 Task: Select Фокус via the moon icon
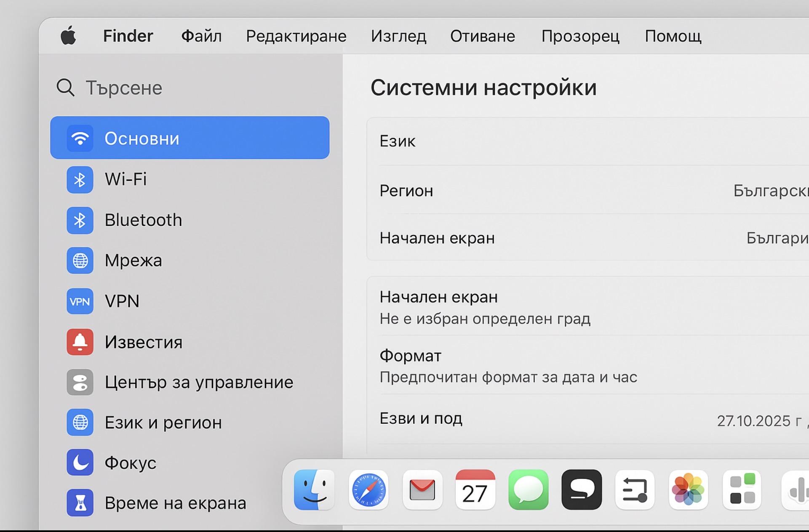(80, 463)
